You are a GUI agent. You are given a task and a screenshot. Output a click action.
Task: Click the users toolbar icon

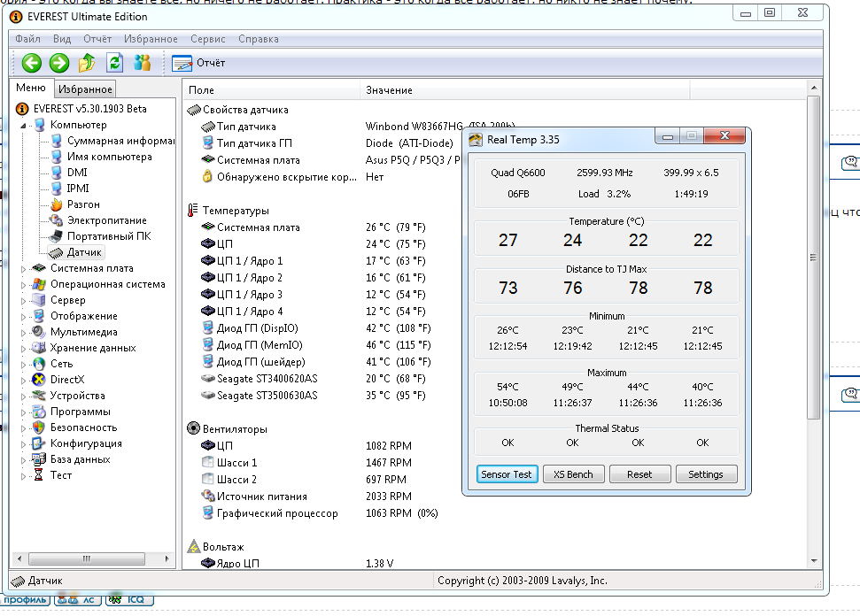tap(142, 63)
